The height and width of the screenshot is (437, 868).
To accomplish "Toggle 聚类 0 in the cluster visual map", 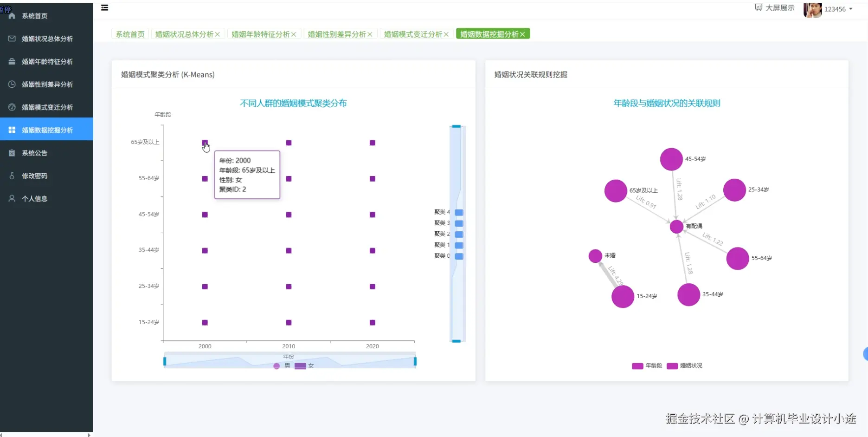I will pos(449,256).
